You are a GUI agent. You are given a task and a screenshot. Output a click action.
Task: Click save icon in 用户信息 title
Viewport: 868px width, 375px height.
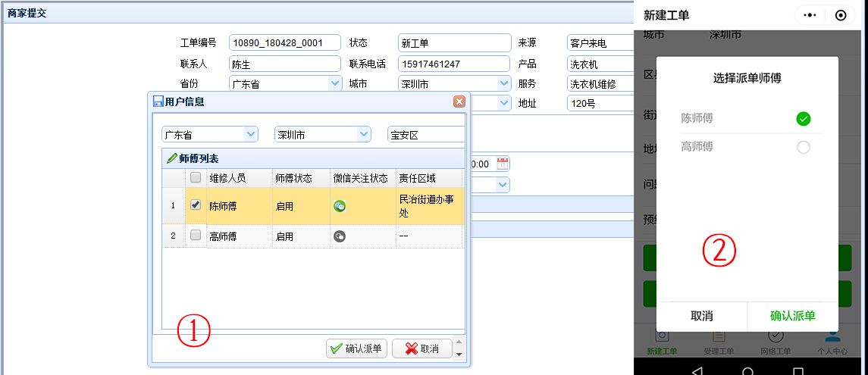[158, 102]
